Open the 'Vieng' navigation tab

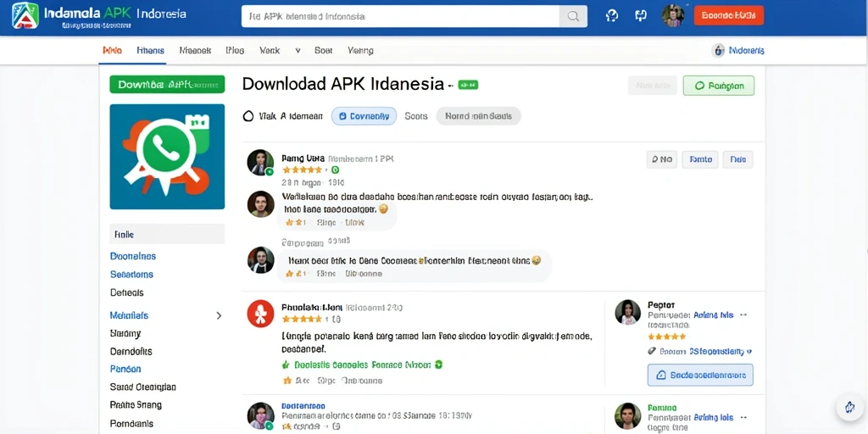[360, 50]
